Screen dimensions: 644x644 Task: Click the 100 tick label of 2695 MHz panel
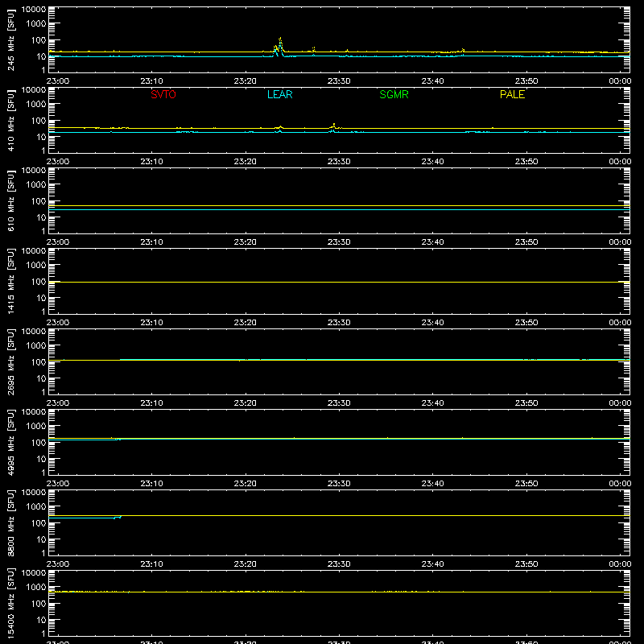pos(39,362)
